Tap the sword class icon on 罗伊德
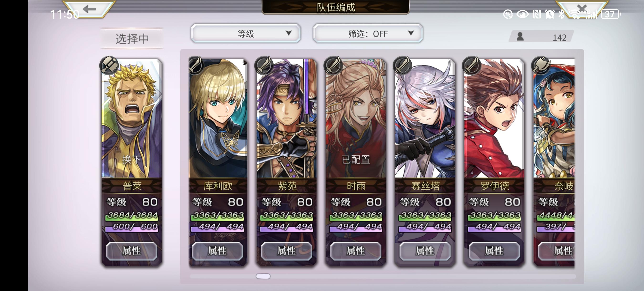 pyautogui.click(x=471, y=66)
